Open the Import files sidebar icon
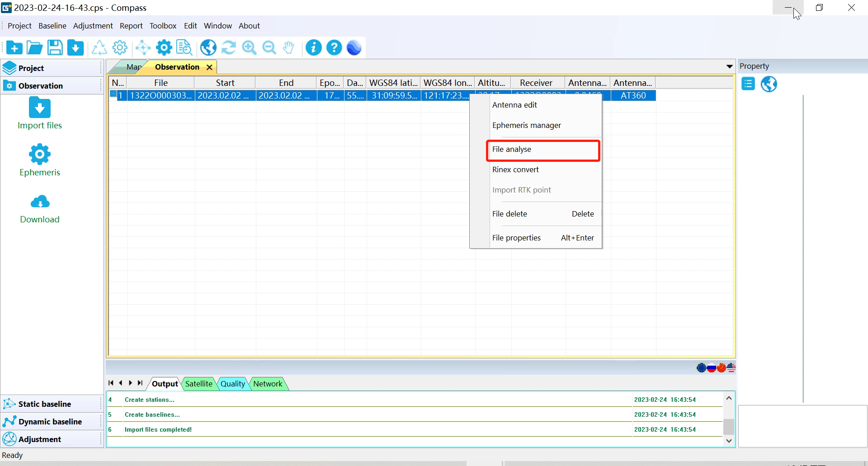 coord(40,108)
